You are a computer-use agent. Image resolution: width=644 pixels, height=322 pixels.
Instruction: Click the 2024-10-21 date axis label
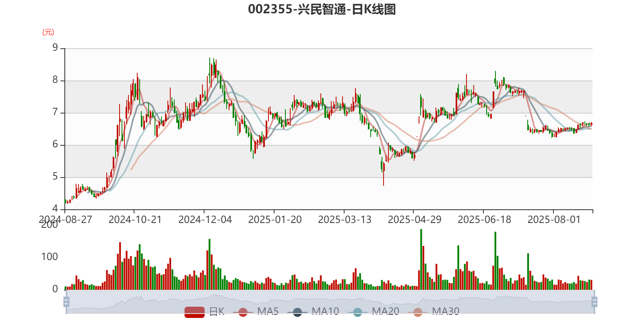click(135, 220)
